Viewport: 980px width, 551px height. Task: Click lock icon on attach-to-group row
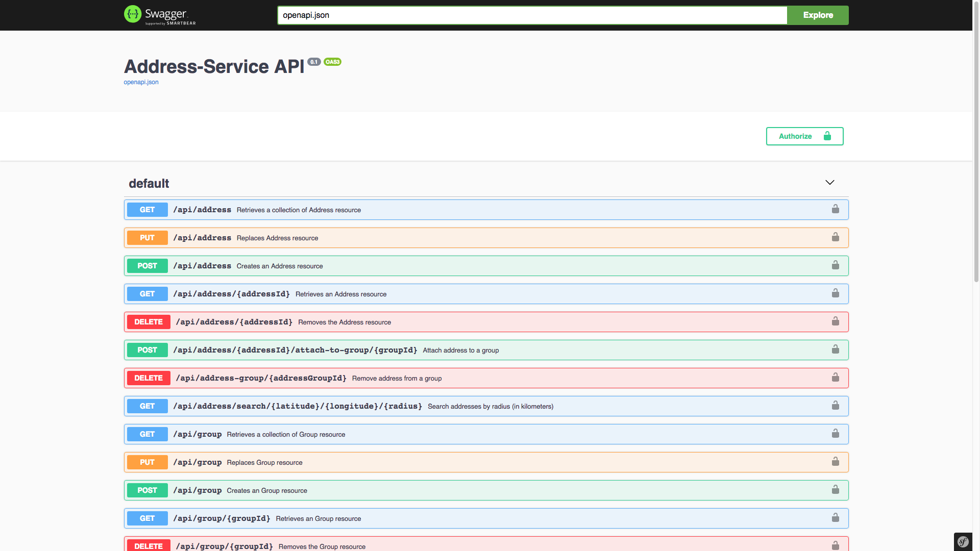[x=836, y=349]
